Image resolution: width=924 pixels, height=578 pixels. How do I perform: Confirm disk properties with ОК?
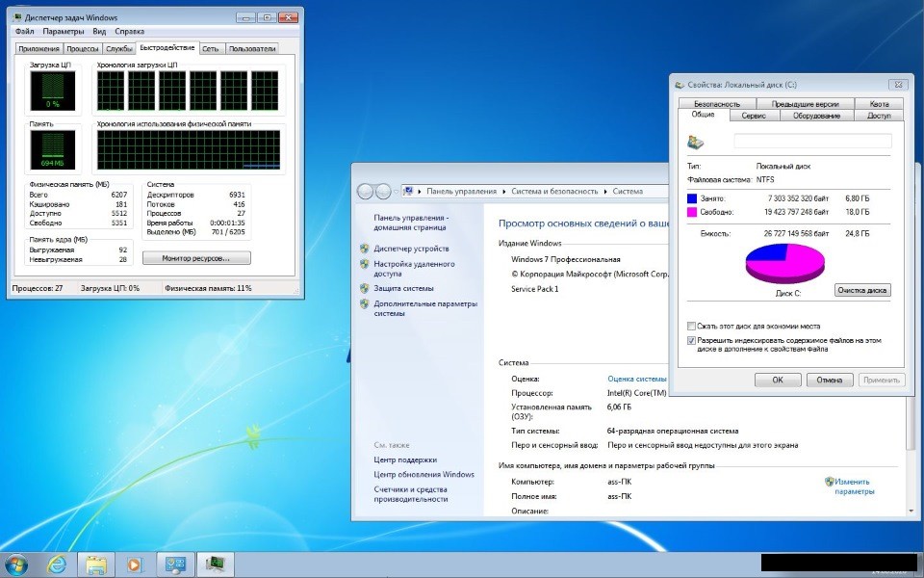(778, 380)
